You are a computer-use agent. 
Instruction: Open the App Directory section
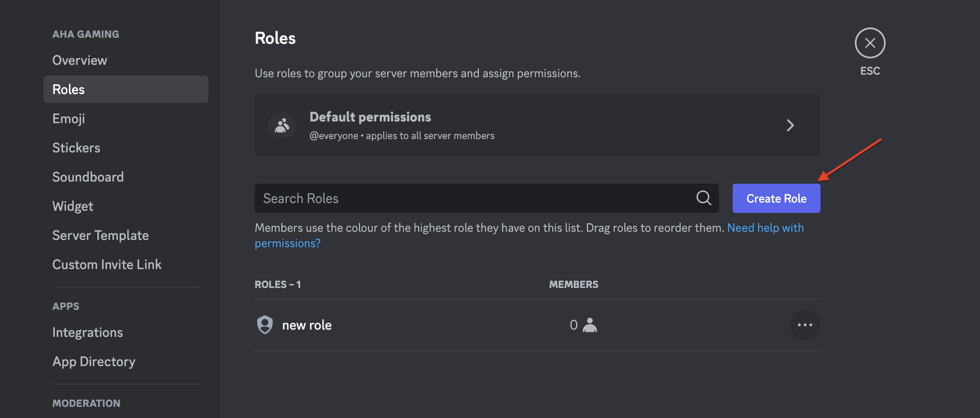pos(93,361)
